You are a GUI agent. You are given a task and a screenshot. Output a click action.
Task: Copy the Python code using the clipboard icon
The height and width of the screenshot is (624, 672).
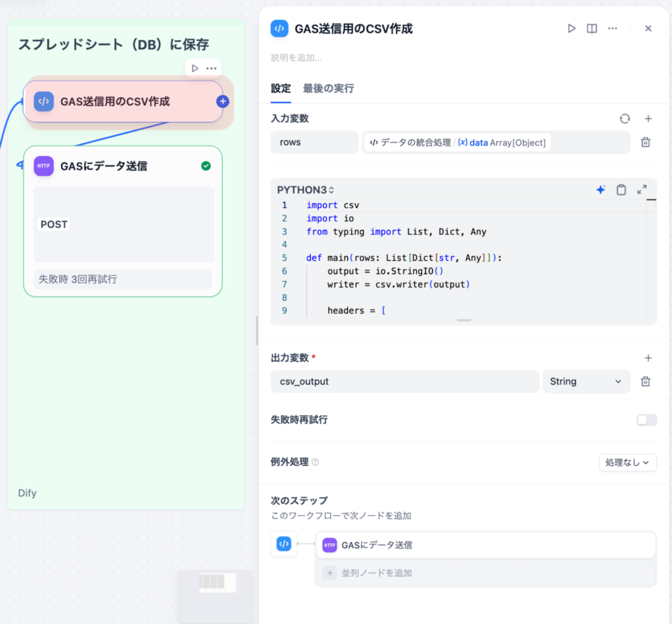click(621, 189)
